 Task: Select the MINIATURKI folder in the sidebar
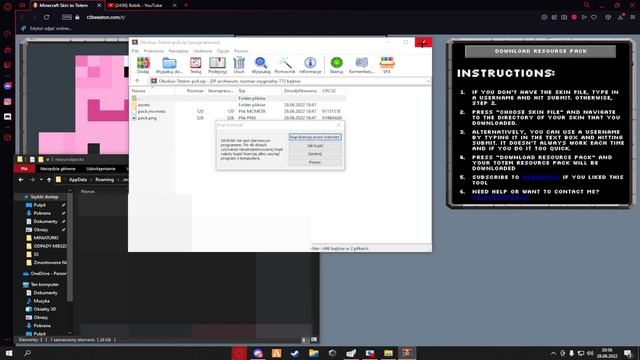[x=46, y=238]
